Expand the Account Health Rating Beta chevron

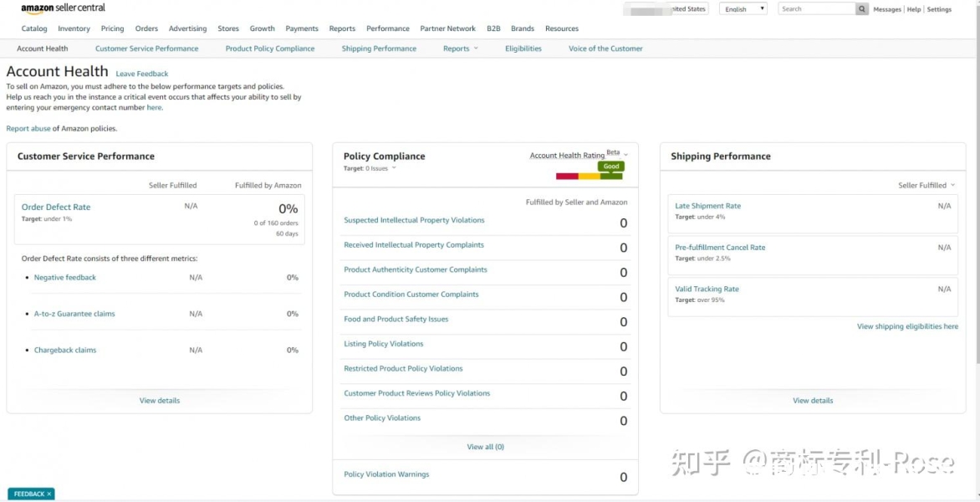point(626,155)
